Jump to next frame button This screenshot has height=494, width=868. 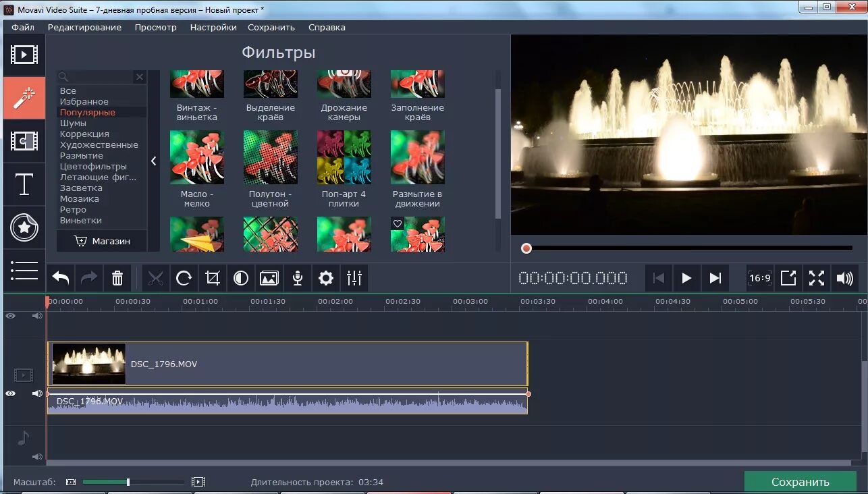(715, 278)
